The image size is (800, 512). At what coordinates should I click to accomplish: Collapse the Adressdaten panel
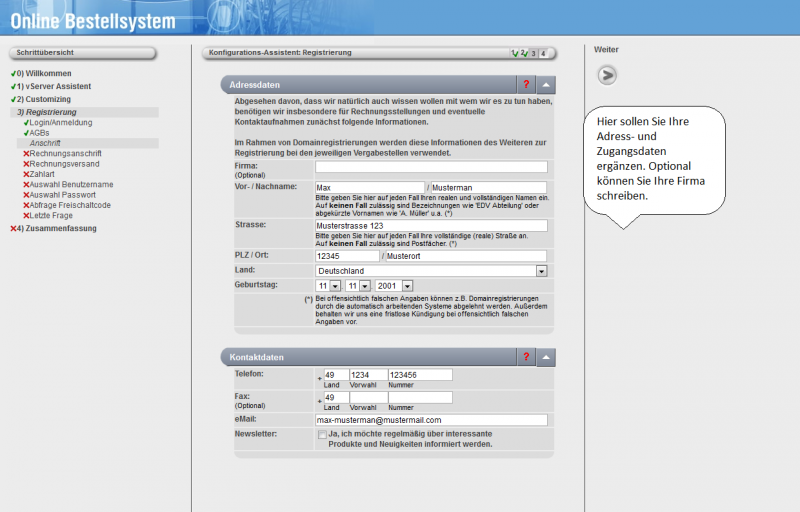point(547,85)
